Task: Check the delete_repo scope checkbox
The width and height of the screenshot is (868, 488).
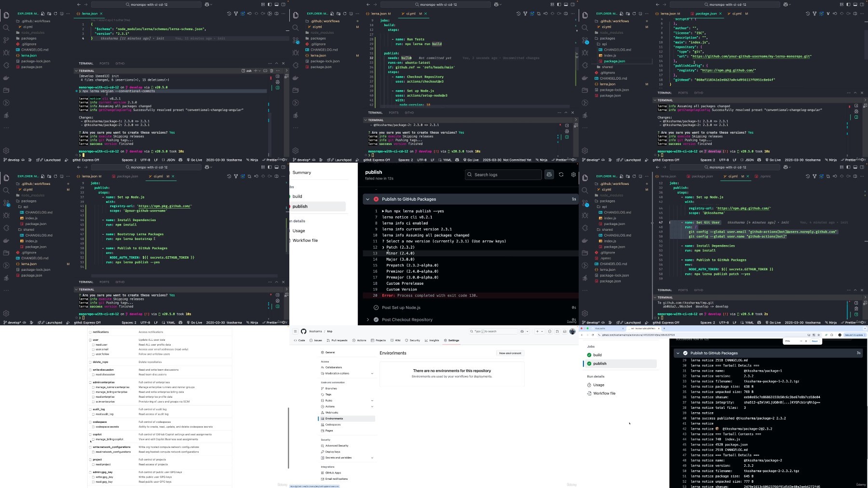Action: point(90,362)
